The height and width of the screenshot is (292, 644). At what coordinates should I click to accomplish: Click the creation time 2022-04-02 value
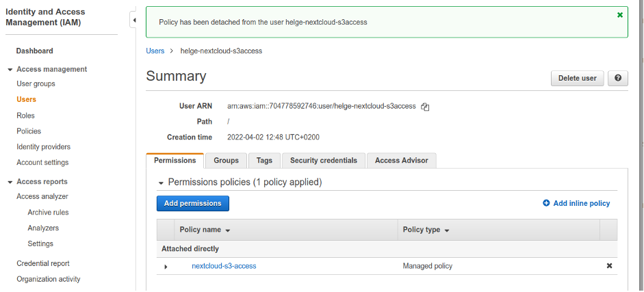(x=273, y=137)
